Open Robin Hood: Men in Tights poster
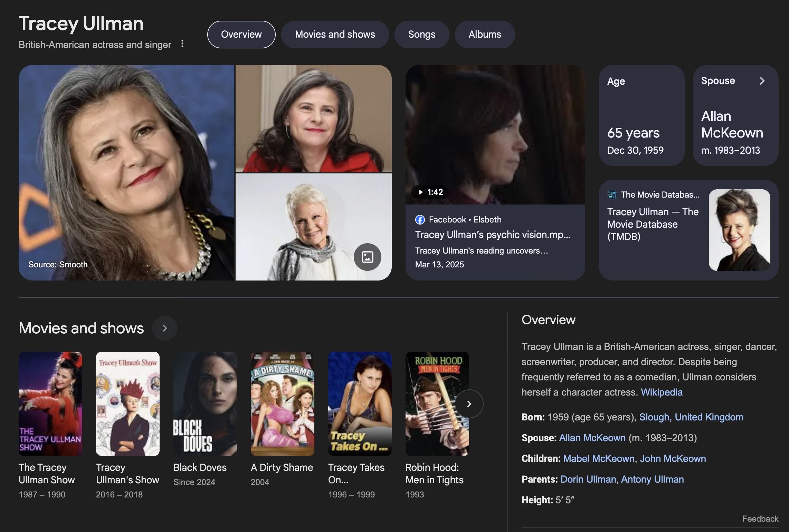Image resolution: width=789 pixels, height=532 pixels. click(437, 404)
